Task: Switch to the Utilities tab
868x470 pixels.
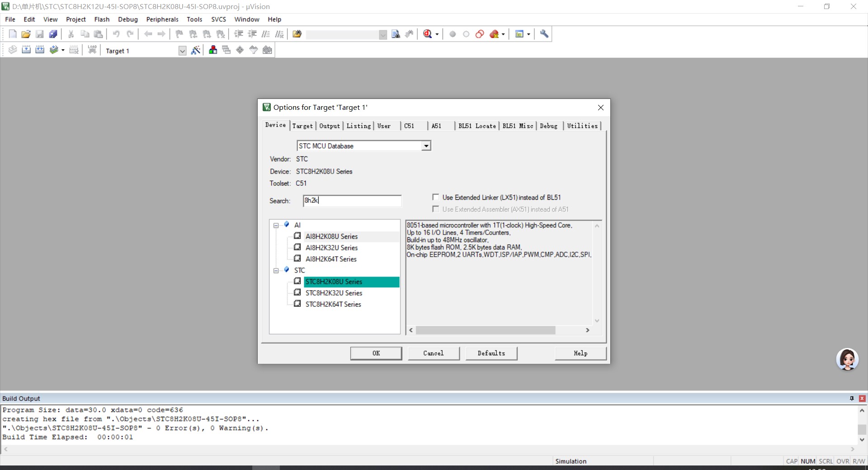Action: click(582, 126)
